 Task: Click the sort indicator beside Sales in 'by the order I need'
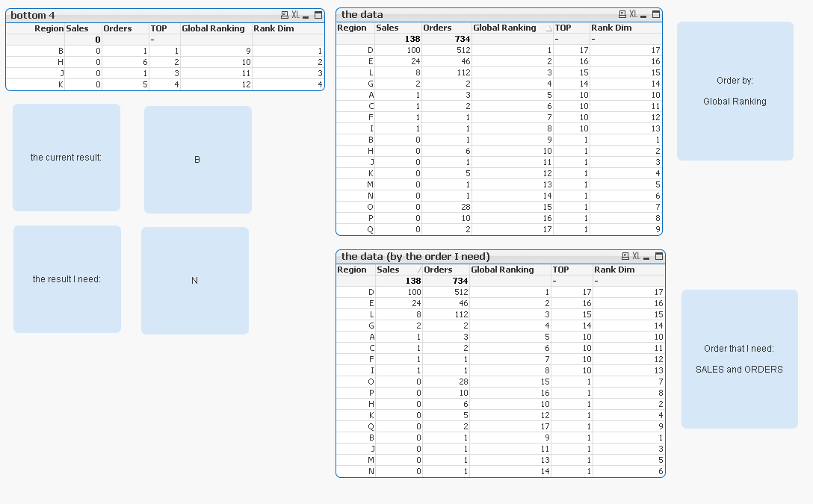pos(419,270)
